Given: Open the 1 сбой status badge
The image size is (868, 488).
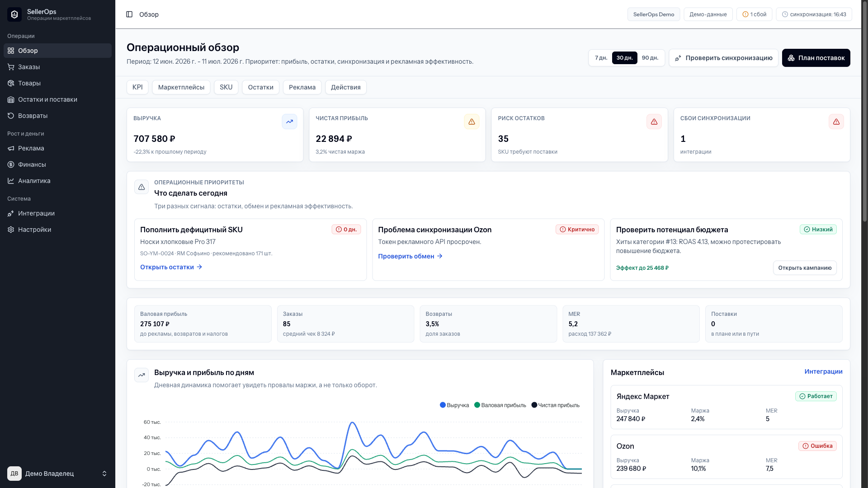Looking at the screenshot, I should tap(754, 14).
